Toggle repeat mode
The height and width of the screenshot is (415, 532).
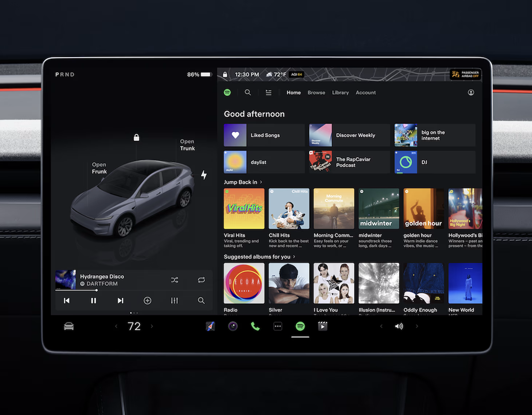(x=201, y=280)
